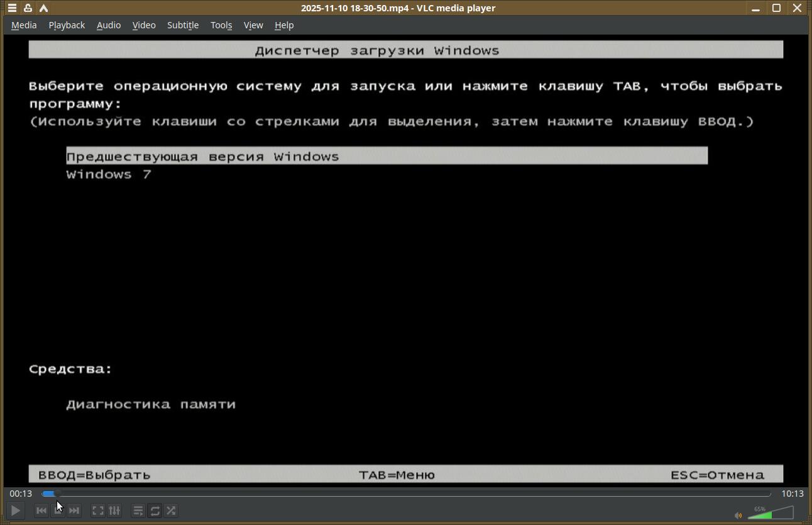
Task: Stop the video playback
Action: (58, 511)
